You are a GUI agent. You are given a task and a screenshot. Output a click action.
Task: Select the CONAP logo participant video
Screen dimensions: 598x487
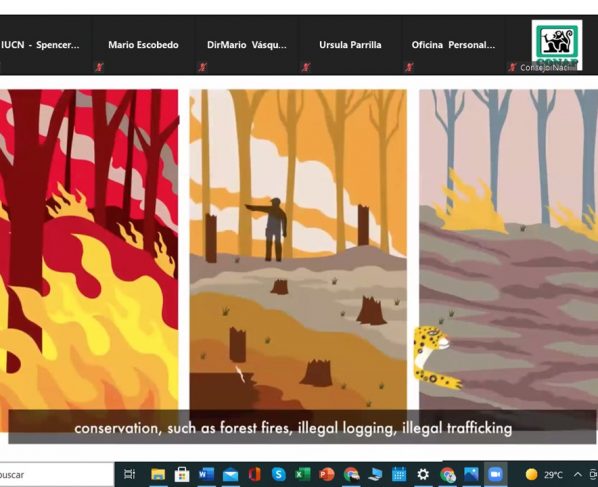pos(557,45)
